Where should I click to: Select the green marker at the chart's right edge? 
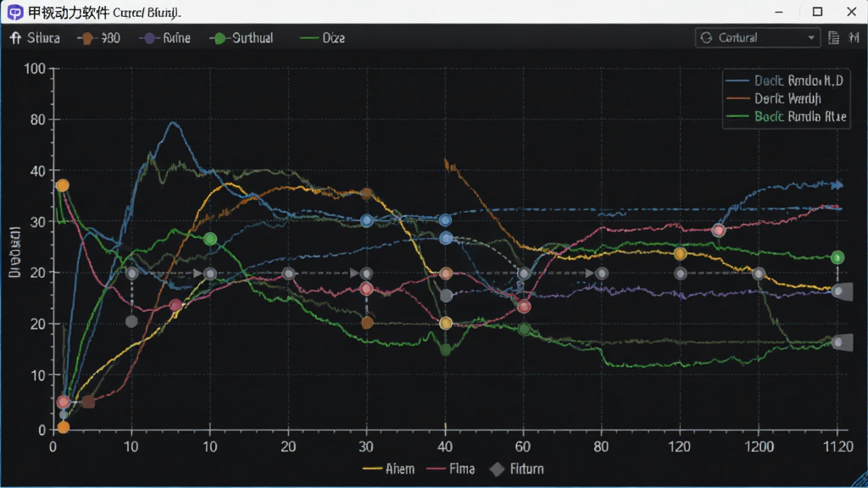pos(837,258)
